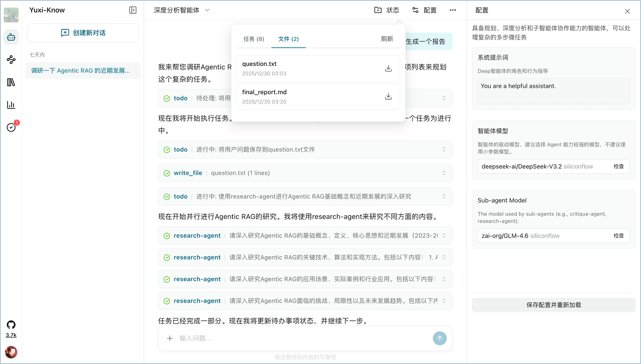This screenshot has height=364, width=641.
Task: Switch to the 任务 (8) tab
Action: [253, 39]
